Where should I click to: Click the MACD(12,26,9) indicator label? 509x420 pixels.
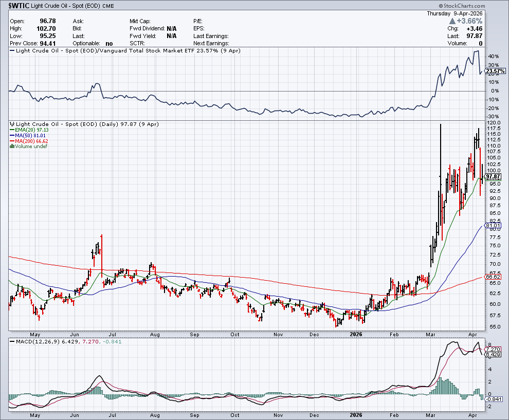pyautogui.click(x=32, y=341)
